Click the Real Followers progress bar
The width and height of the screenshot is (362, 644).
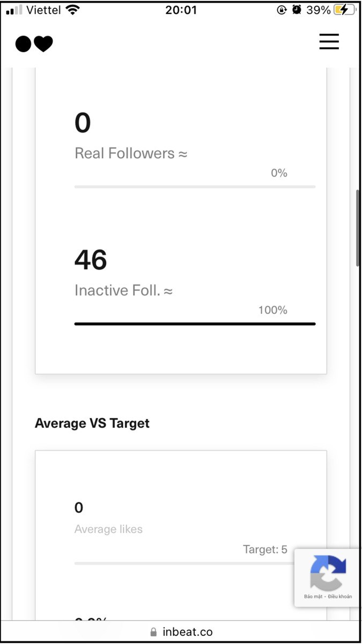(195, 187)
